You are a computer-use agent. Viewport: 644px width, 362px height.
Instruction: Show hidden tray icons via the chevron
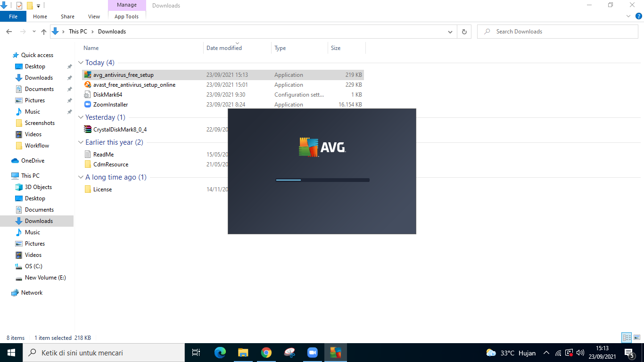click(x=546, y=352)
